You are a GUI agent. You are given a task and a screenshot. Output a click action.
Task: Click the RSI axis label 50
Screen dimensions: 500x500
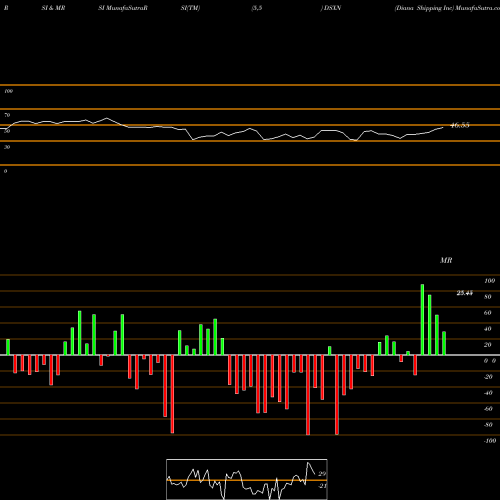(x=7, y=131)
